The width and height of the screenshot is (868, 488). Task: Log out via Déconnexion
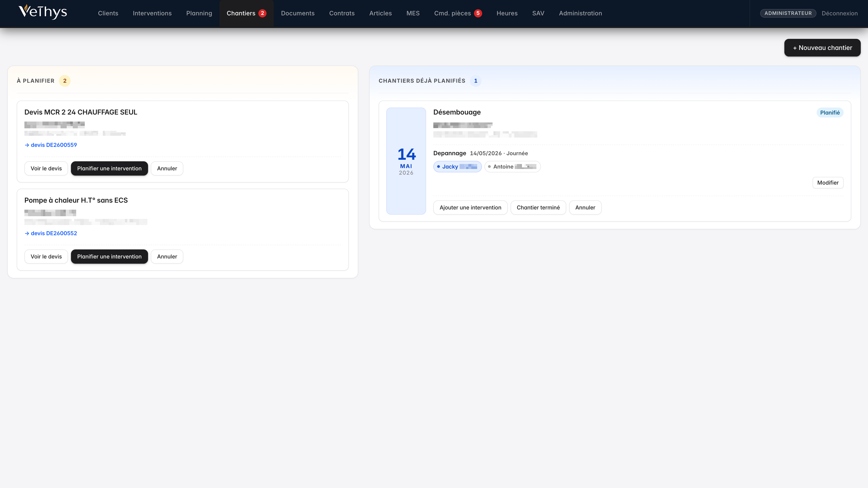[x=840, y=13]
